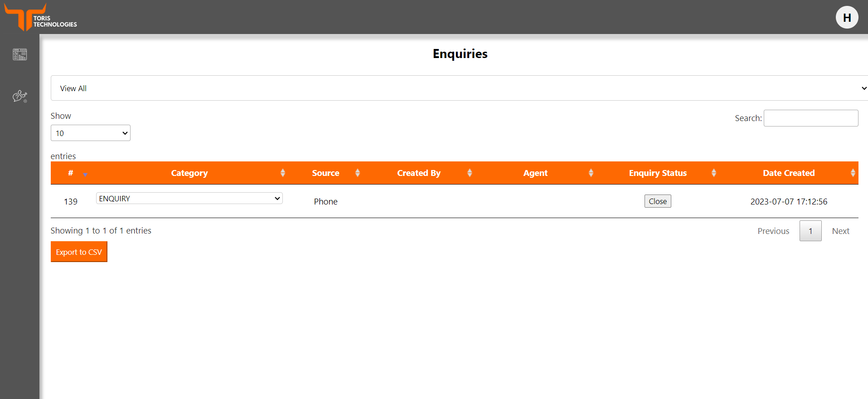The height and width of the screenshot is (399, 868).
Task: Open the dashboard icon in sidebar
Action: pos(20,54)
